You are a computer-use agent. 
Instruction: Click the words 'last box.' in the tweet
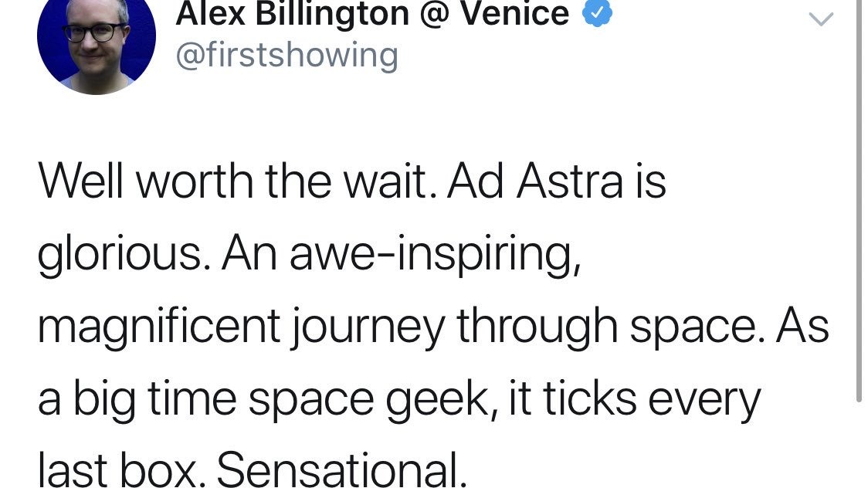coord(122,469)
